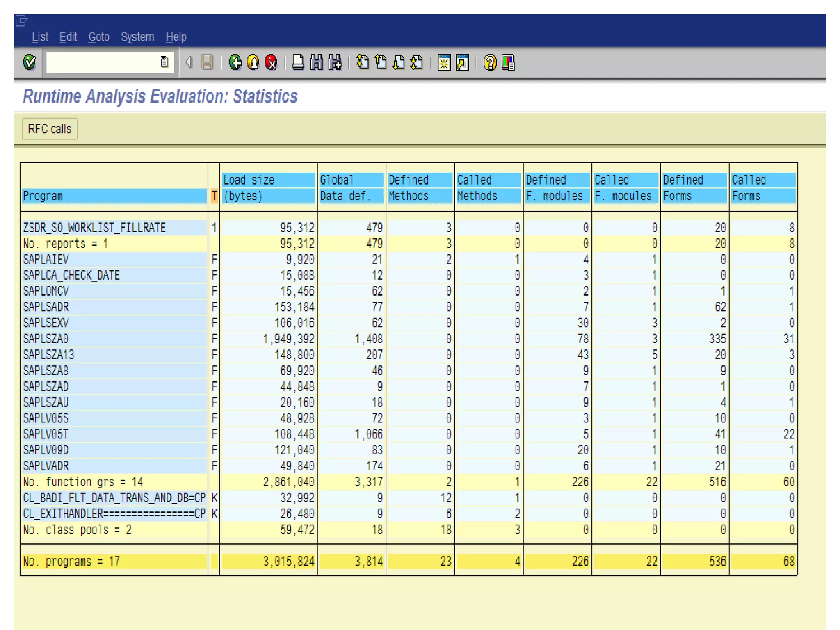Viewport: 840px width, 630px height.
Task: Select the SAPLSZA13 program row
Action: click(409, 354)
